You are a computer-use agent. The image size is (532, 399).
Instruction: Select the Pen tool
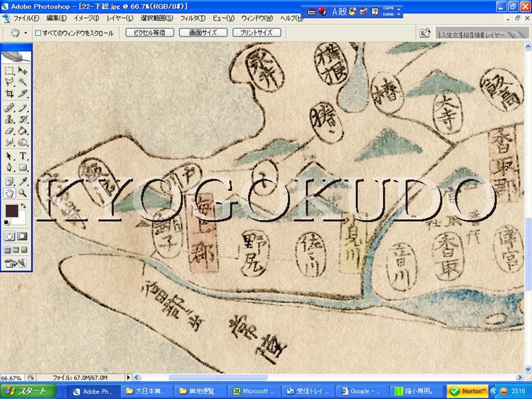point(9,168)
